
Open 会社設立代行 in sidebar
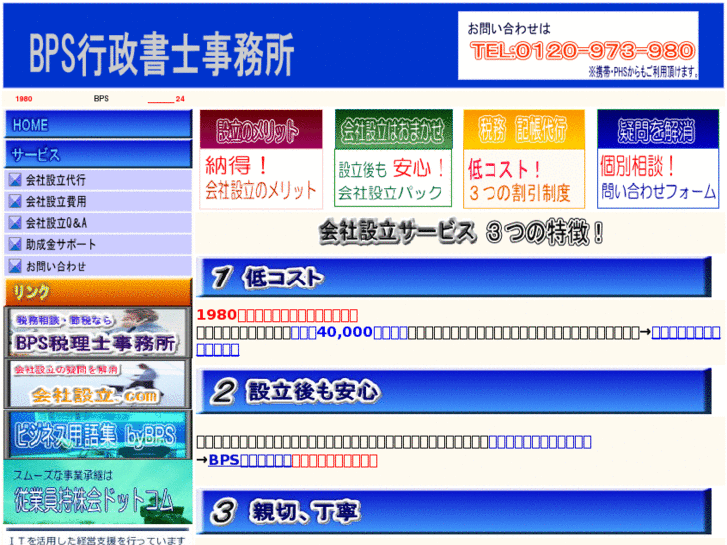pos(98,180)
